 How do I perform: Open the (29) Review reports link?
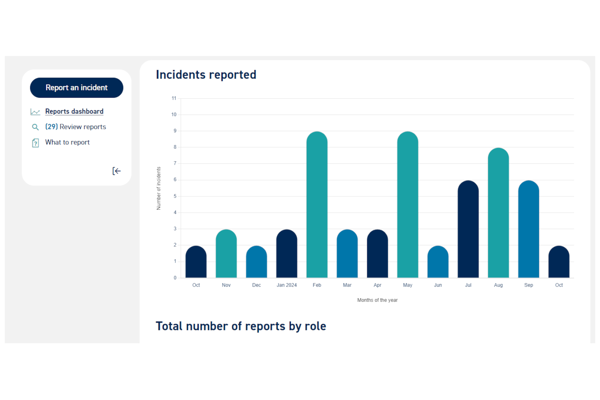coord(75,127)
